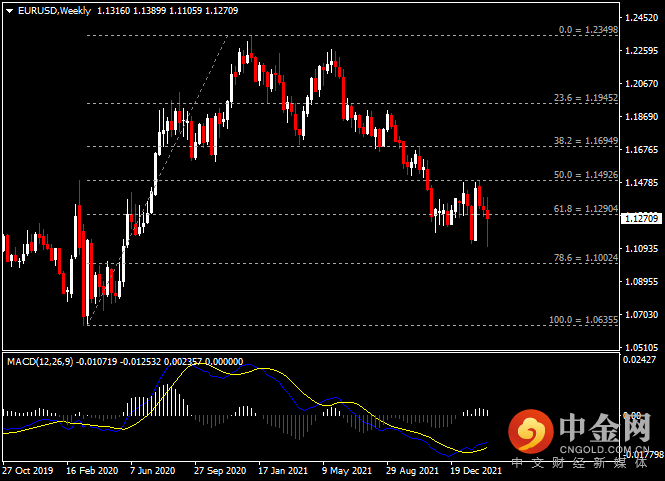Select the Fibonacci 78.6 = 1.10024 label
This screenshot has height=481, width=665.
[x=586, y=257]
